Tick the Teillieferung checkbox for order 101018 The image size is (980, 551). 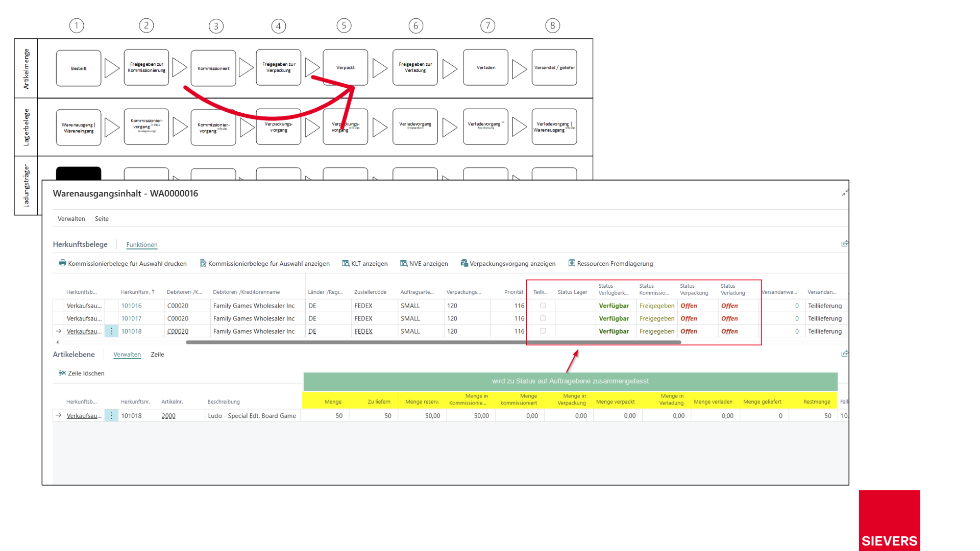(x=543, y=331)
